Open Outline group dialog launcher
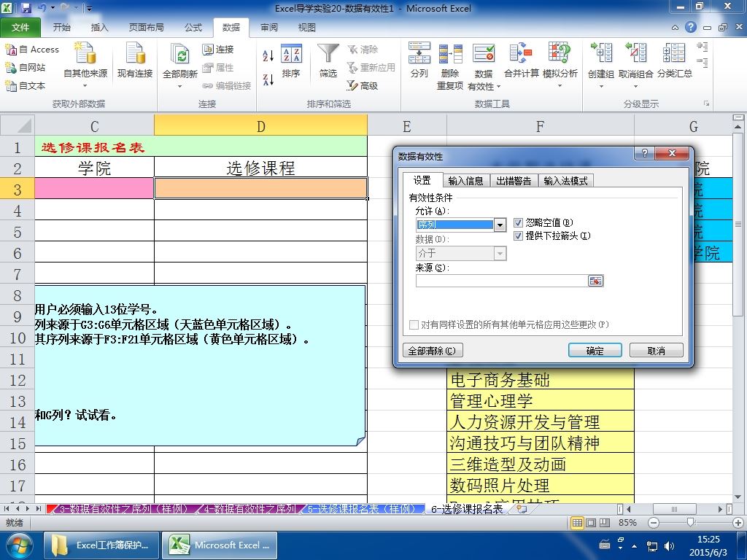This screenshot has height=560, width=747. click(x=706, y=104)
